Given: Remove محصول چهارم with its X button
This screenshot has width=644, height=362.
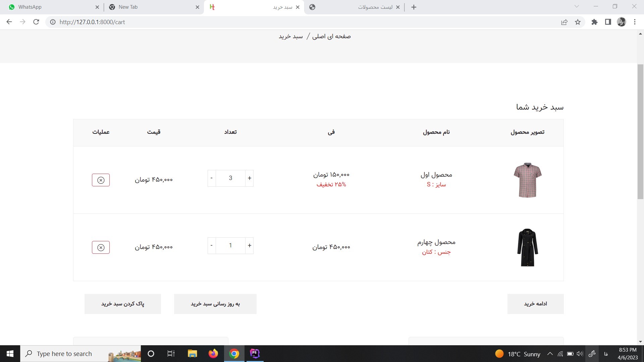Looking at the screenshot, I should 101,247.
